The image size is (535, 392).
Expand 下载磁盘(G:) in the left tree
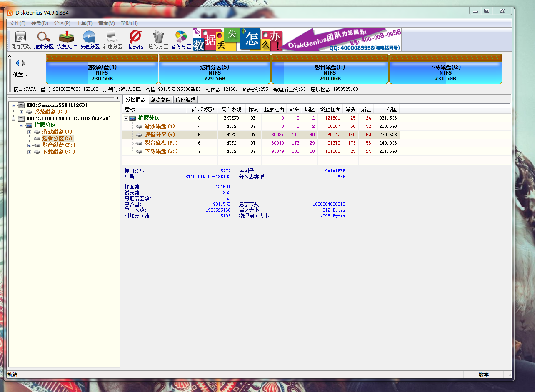click(x=30, y=152)
